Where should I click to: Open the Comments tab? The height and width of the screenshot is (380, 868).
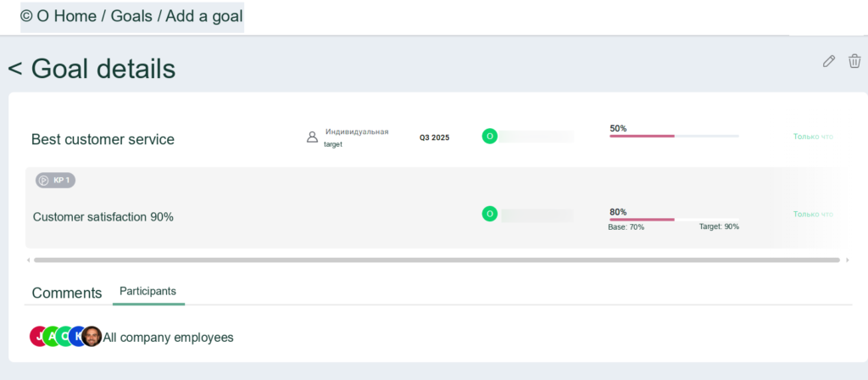tap(67, 293)
